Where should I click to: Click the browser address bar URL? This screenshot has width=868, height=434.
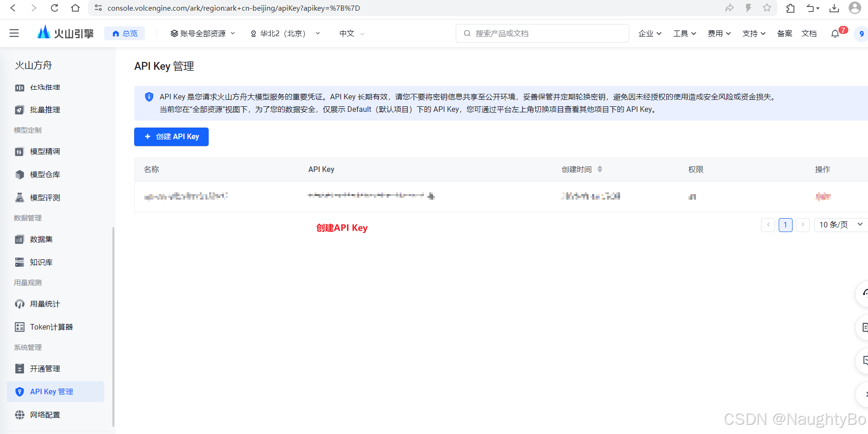coord(234,8)
